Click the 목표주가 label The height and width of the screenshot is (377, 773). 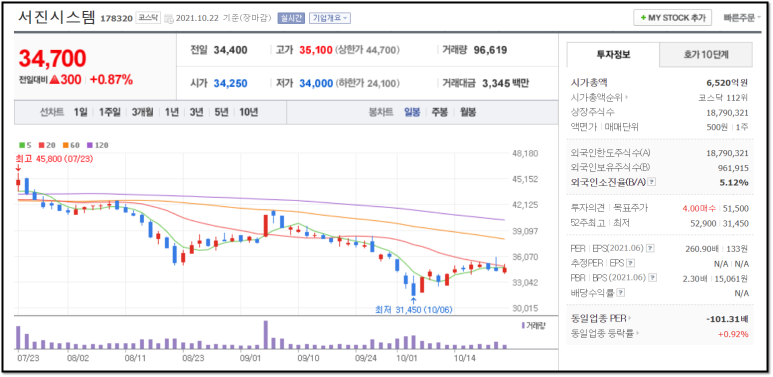click(x=630, y=208)
